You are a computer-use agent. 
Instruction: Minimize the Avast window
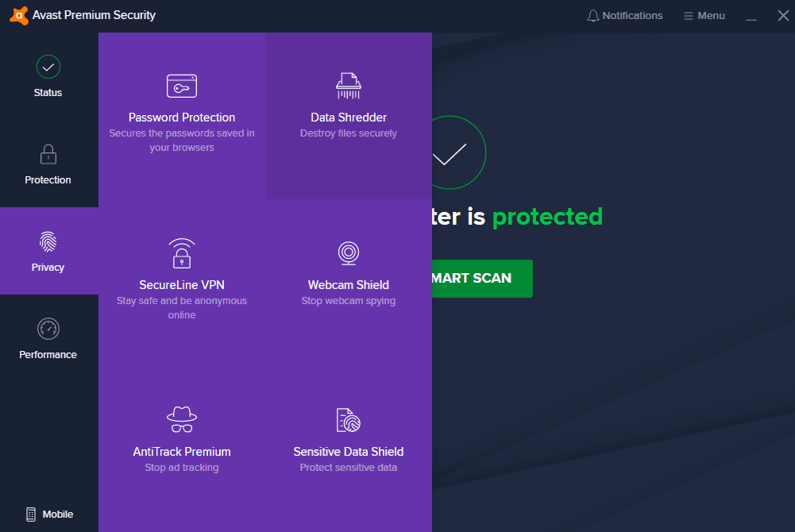[752, 16]
